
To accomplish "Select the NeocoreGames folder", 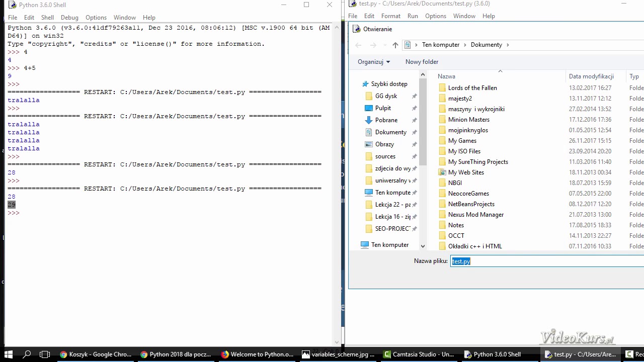I will [x=468, y=194].
